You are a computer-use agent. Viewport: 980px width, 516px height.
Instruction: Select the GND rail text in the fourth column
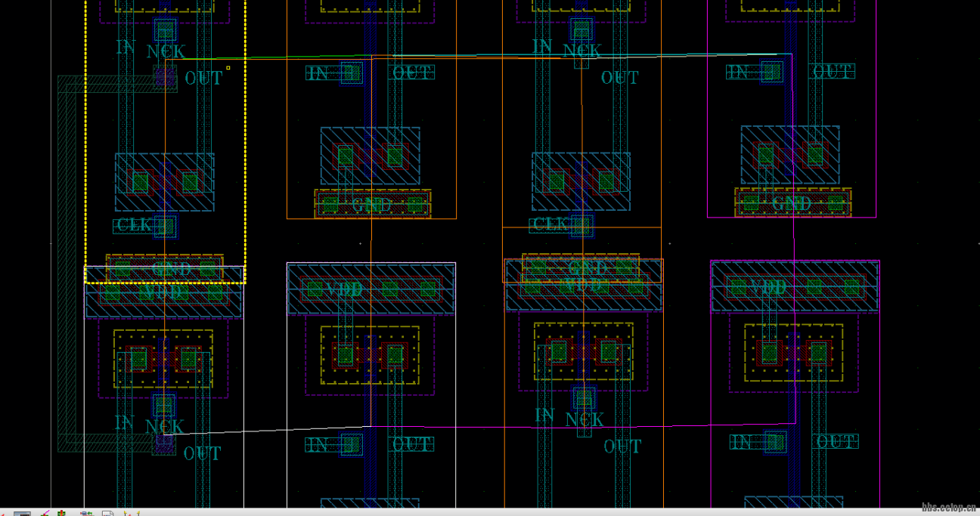click(x=793, y=204)
